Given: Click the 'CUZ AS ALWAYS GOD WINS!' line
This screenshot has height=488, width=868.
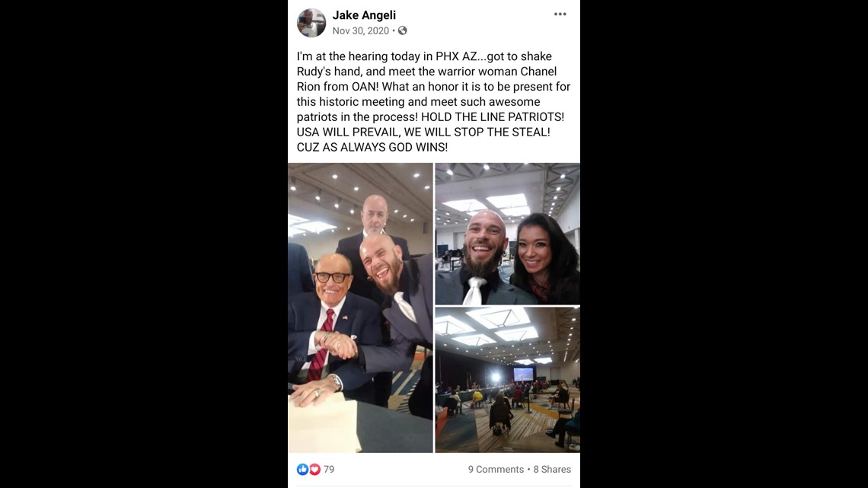Looking at the screenshot, I should [x=372, y=147].
